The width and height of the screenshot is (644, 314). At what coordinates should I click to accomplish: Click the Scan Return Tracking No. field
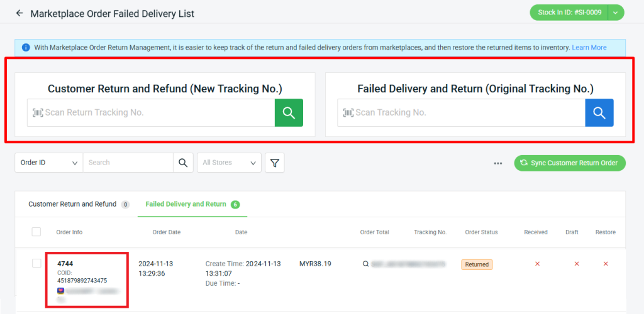click(x=151, y=113)
